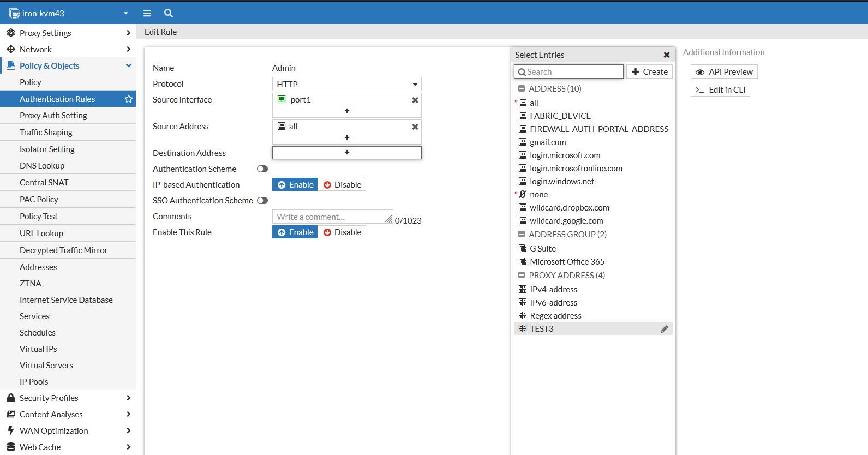Favorite Authentication Rules with the star icon
This screenshot has width=868, height=455.
click(x=129, y=99)
